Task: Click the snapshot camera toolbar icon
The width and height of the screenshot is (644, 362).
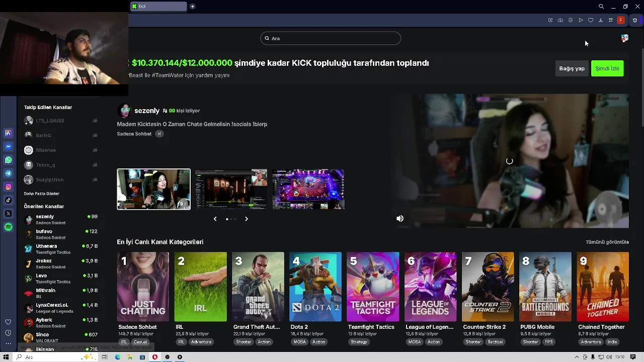Action: click(x=560, y=20)
